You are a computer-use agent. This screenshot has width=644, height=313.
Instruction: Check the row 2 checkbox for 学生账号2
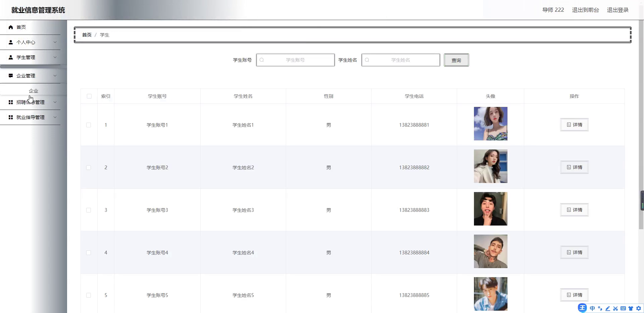(89, 168)
